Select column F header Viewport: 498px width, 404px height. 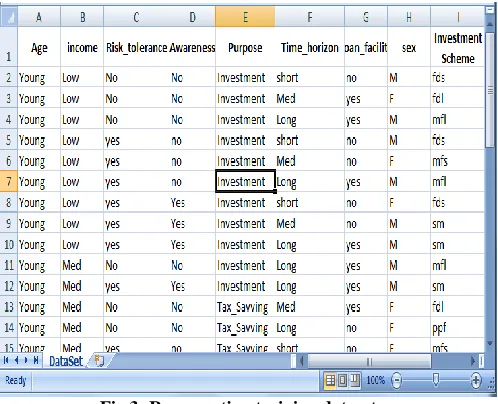[x=310, y=17]
